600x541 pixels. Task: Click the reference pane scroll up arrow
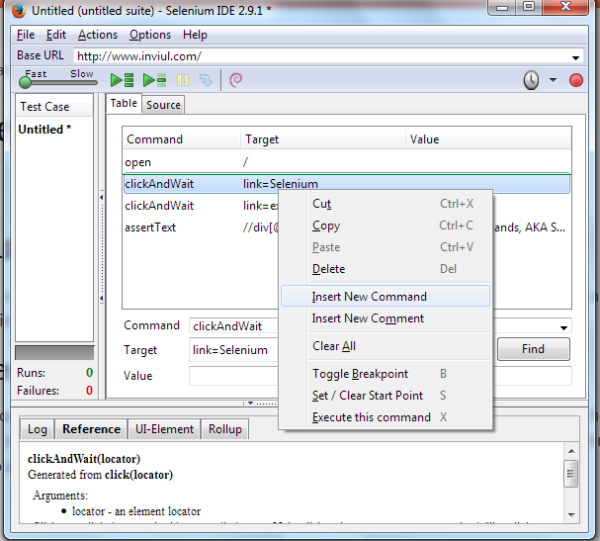point(571,451)
